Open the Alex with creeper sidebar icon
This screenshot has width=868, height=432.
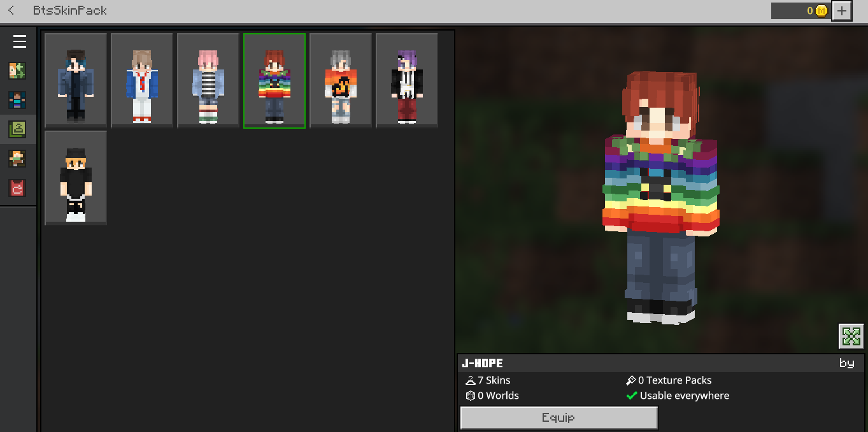[x=17, y=71]
